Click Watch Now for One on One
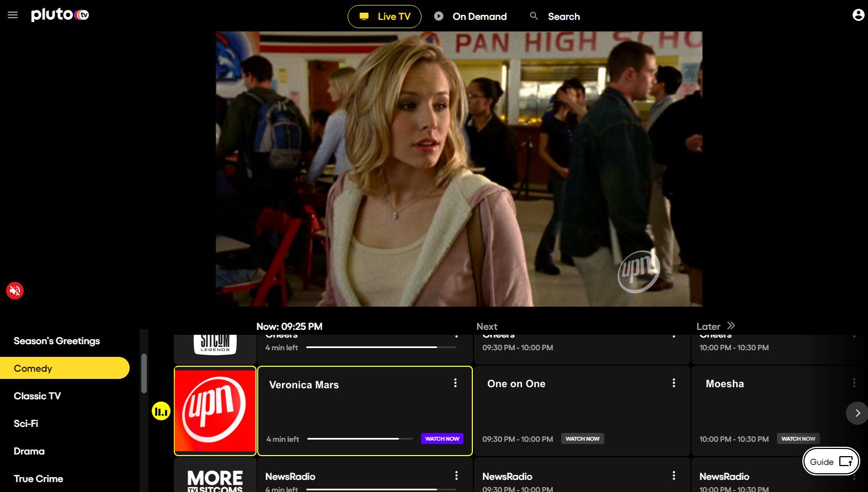 [x=583, y=438]
